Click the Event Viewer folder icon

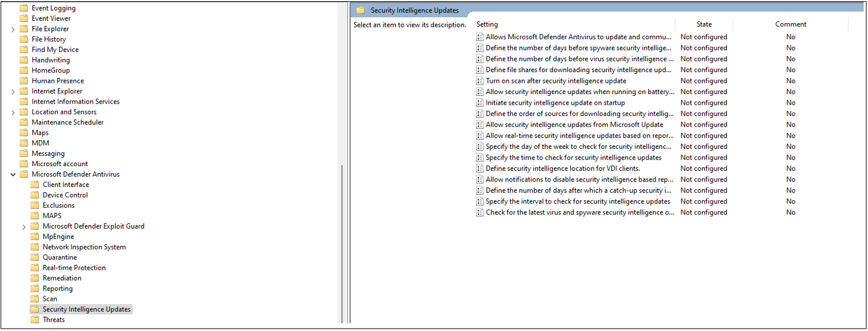24,18
